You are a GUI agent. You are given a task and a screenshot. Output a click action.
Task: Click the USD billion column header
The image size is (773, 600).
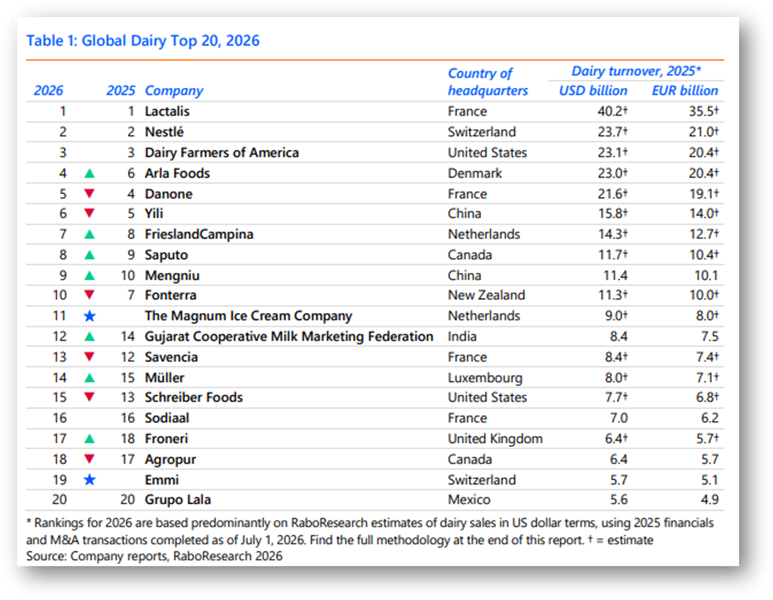tap(593, 91)
